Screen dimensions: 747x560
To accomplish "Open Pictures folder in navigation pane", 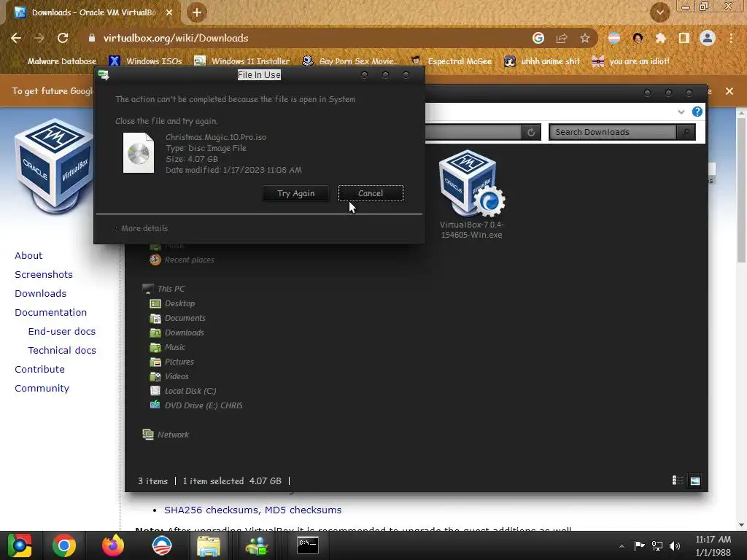I will pyautogui.click(x=172, y=362).
